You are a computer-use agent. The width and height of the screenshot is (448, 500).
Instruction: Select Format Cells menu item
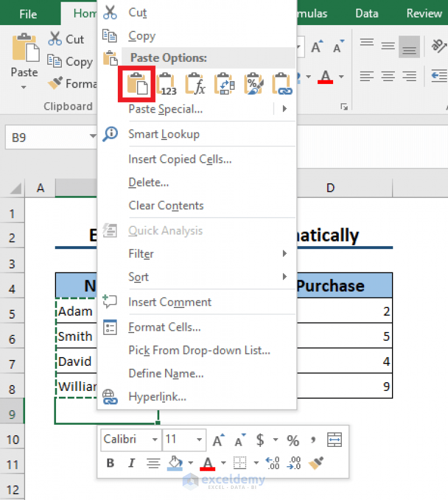pos(197,327)
